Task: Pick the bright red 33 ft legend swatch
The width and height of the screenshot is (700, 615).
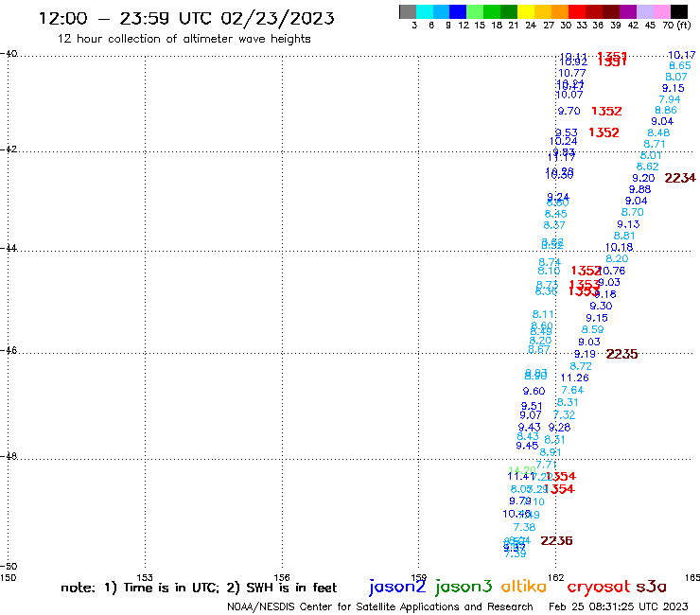Action: [x=576, y=11]
